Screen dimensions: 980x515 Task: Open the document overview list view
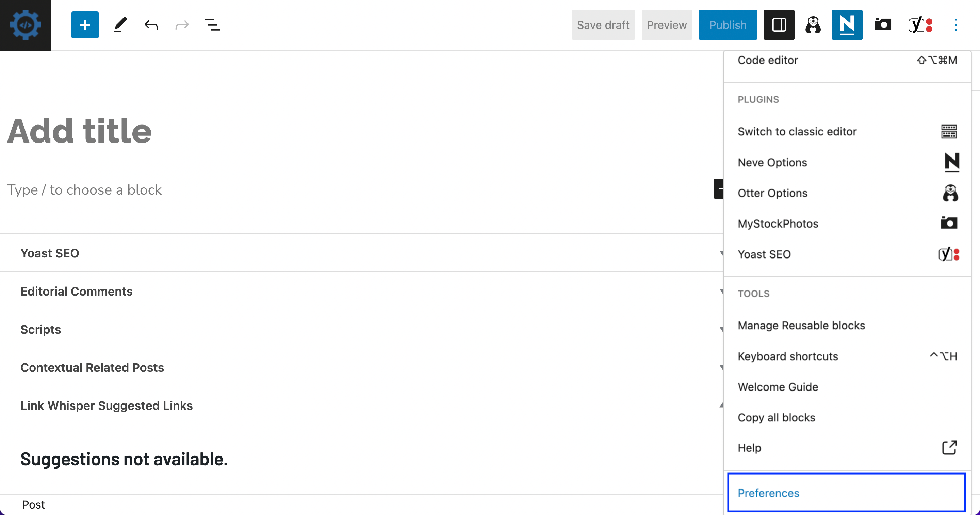pyautogui.click(x=213, y=24)
